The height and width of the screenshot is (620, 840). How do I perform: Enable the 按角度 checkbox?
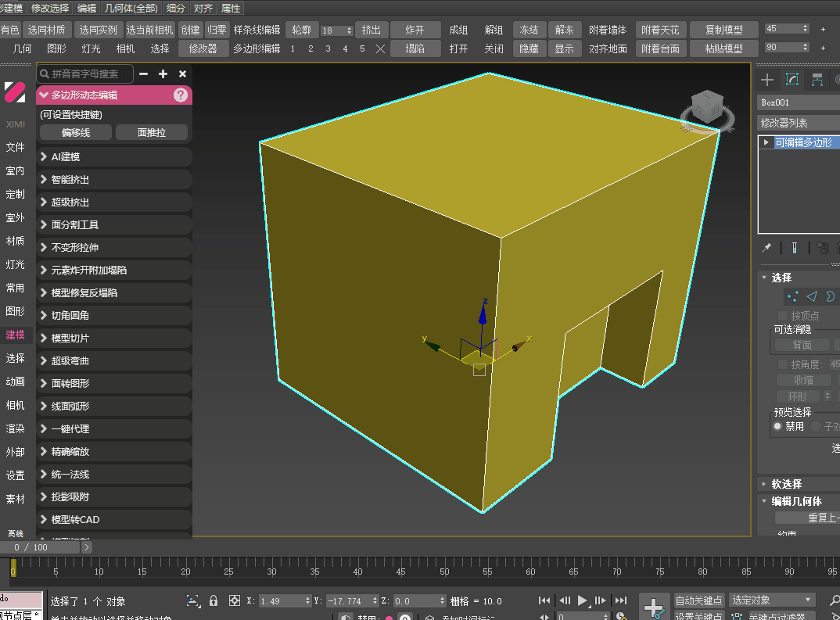(783, 364)
